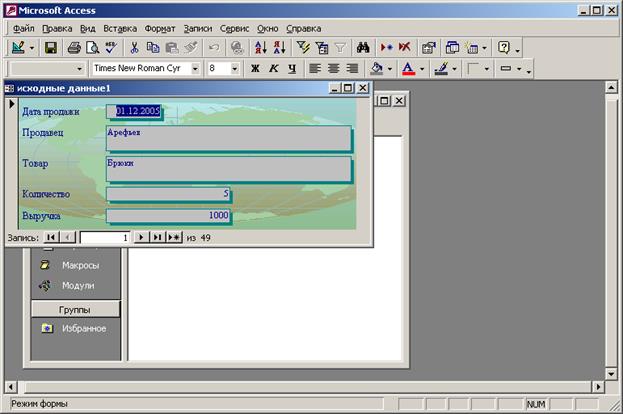Open Find with the binoculars icon

pos(363,48)
